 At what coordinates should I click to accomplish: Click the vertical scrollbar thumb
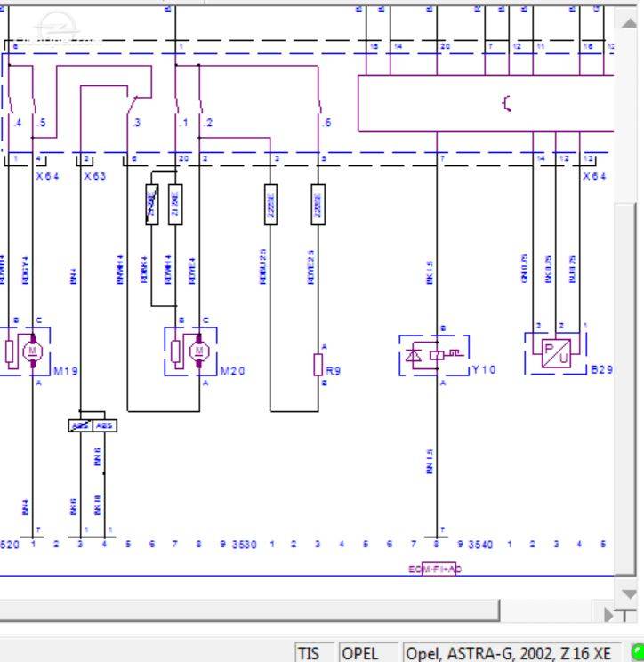point(625,389)
